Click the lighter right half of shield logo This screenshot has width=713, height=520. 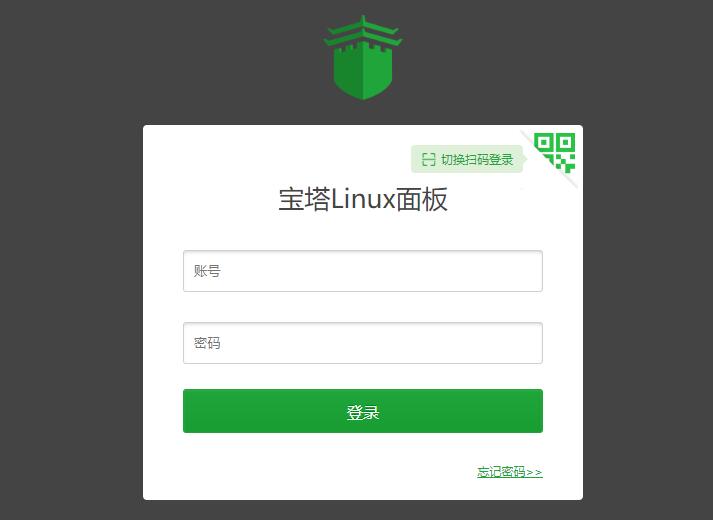click(x=378, y=72)
